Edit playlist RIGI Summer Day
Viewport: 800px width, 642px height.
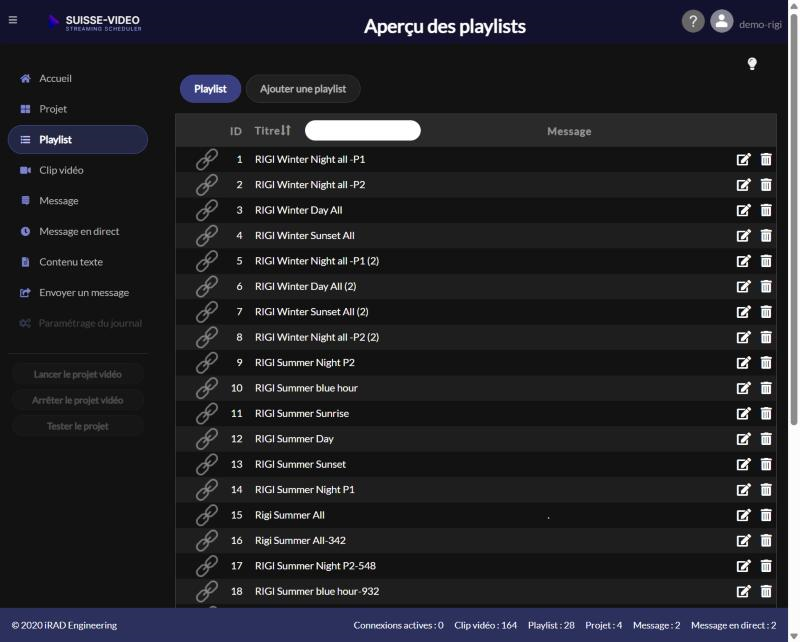(743, 439)
